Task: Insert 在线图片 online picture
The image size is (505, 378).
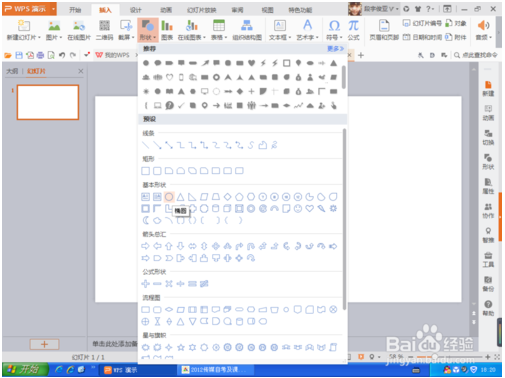Action: pos(79,30)
